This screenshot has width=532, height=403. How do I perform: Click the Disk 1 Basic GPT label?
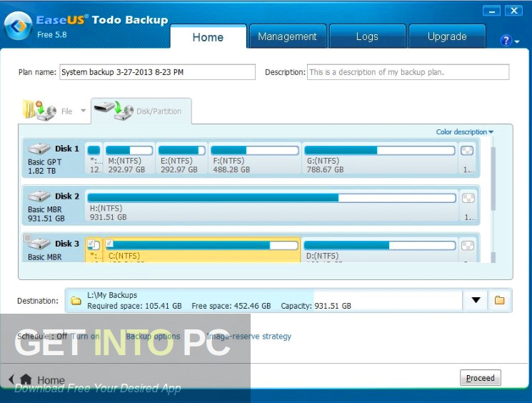(x=45, y=162)
